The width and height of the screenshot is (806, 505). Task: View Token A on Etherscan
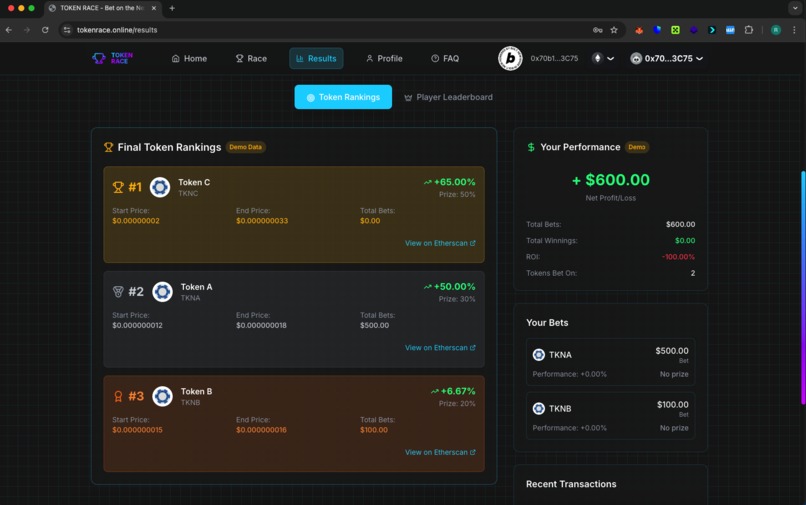tap(440, 348)
